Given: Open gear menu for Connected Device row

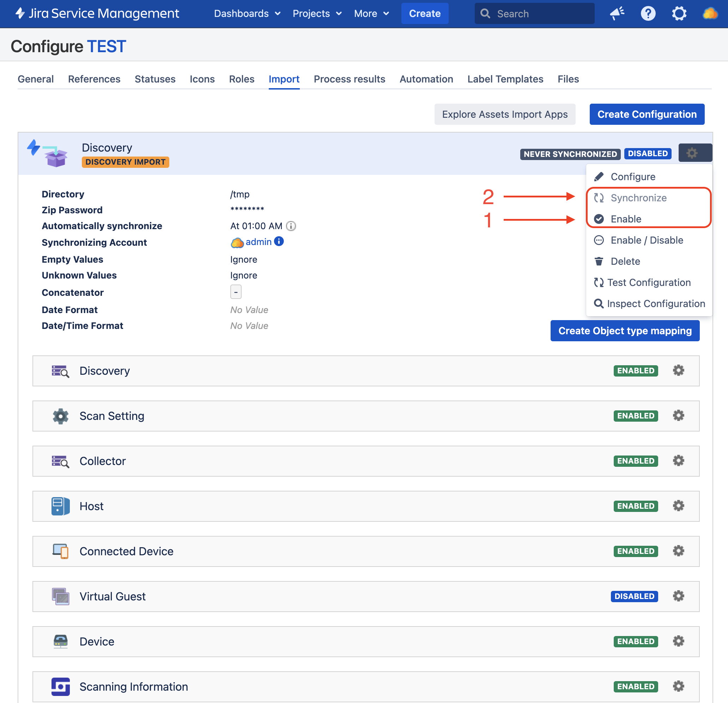Looking at the screenshot, I should click(678, 551).
